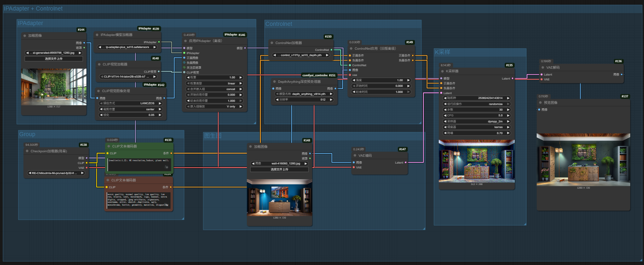Click the output image in 预览图像 node
644x265 pixels.
[x=583, y=159]
